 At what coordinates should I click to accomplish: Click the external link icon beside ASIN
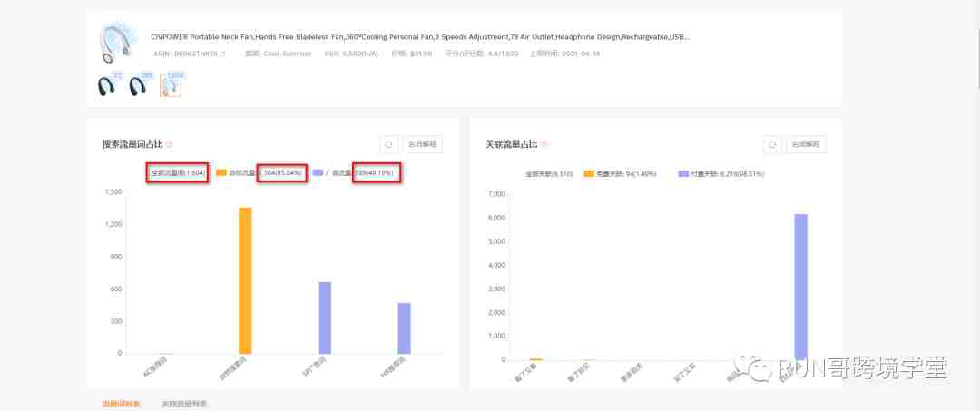tap(223, 54)
